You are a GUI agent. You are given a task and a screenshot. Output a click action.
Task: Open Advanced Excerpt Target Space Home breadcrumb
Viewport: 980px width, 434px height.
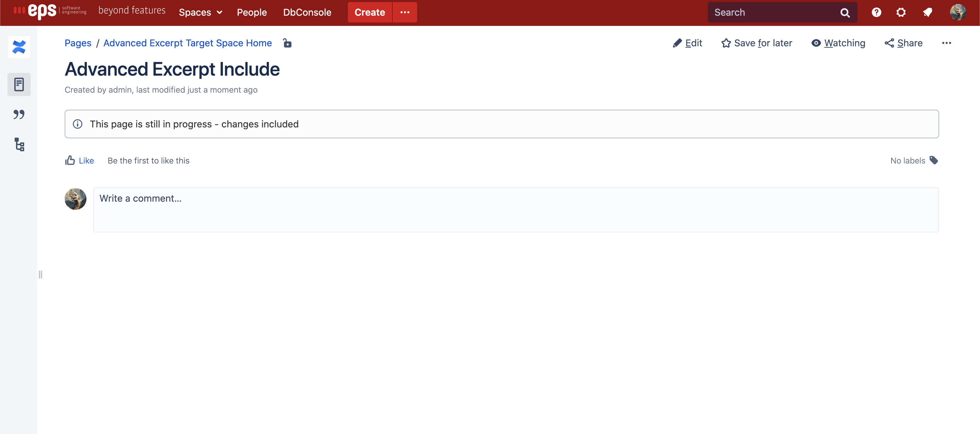pos(187,43)
